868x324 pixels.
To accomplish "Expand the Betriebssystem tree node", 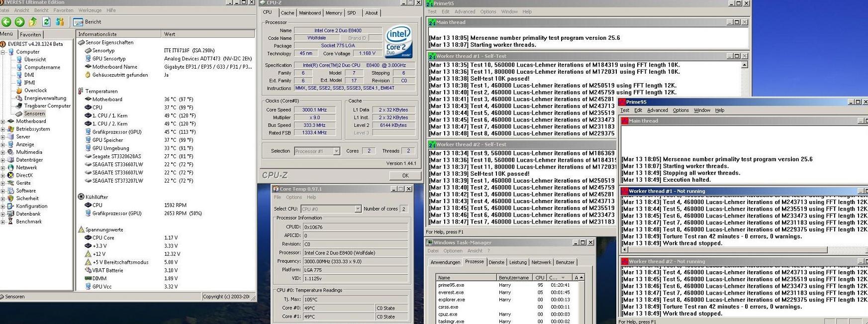I will [x=3, y=129].
